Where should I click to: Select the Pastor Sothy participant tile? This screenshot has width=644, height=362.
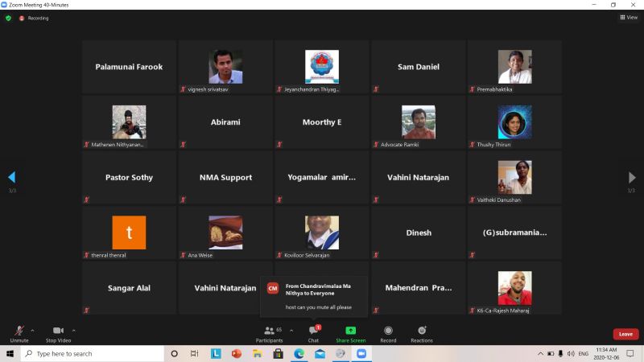[129, 177]
